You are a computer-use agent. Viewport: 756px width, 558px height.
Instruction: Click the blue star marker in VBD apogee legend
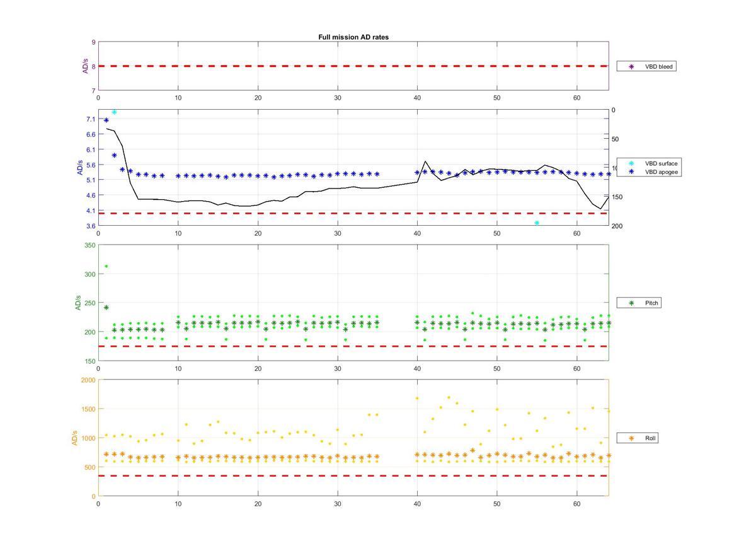(x=631, y=171)
